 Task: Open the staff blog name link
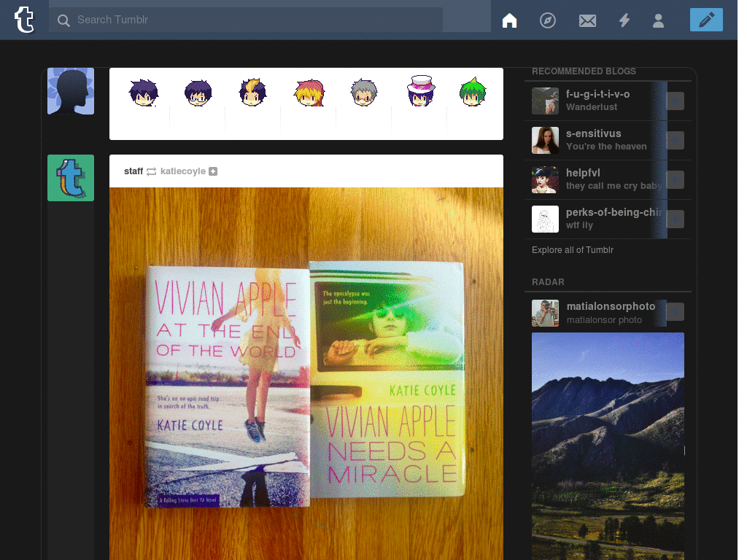(133, 171)
